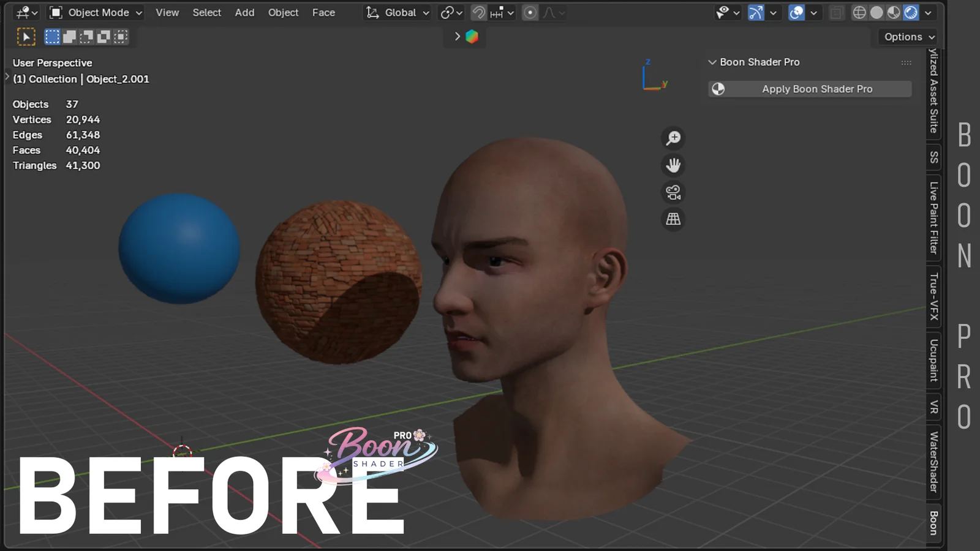Switch to material preview shading
980x551 pixels.
pyautogui.click(x=894, y=12)
